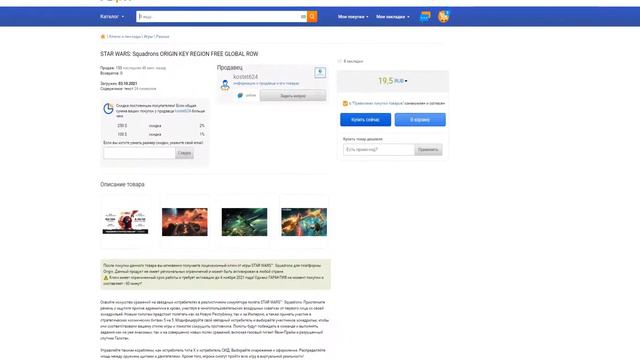This screenshot has width=640, height=360.
Task: Focus the promo code input field
Action: (x=379, y=150)
